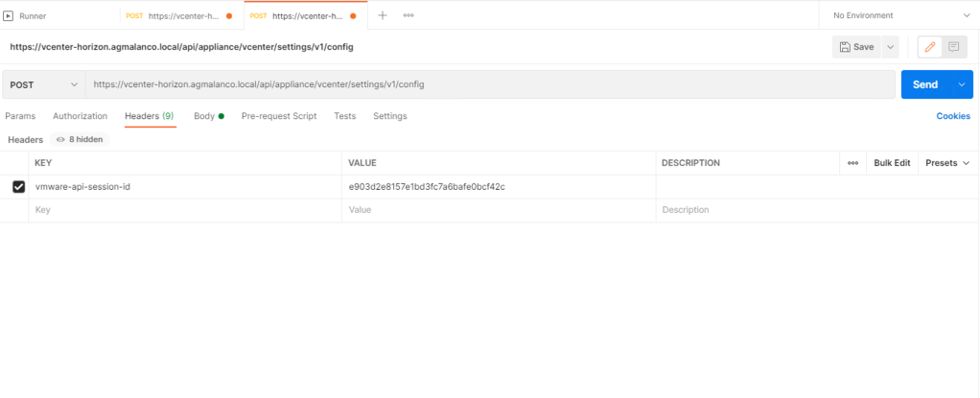Click the request URL input field
This screenshot has height=398, width=980.
coord(489,84)
